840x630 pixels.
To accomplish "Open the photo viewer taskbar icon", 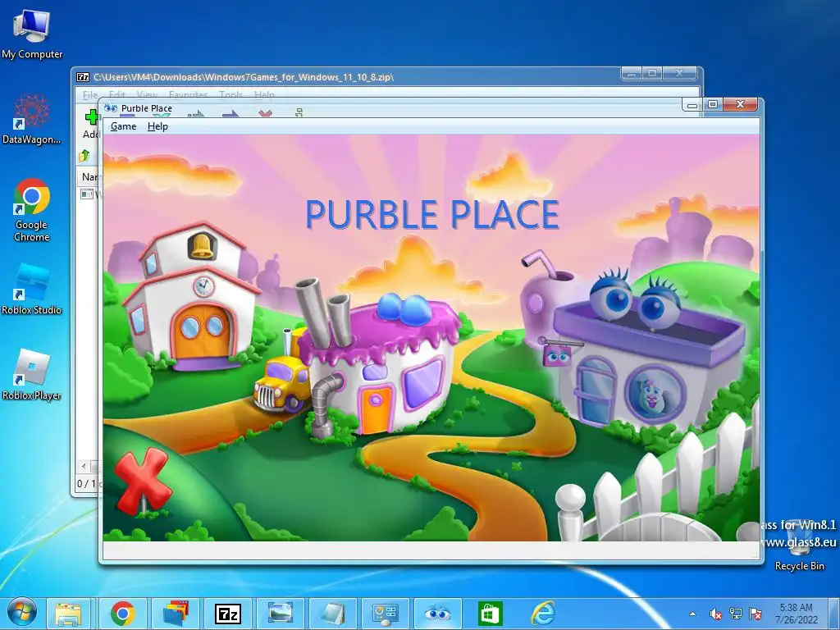I will tap(281, 614).
